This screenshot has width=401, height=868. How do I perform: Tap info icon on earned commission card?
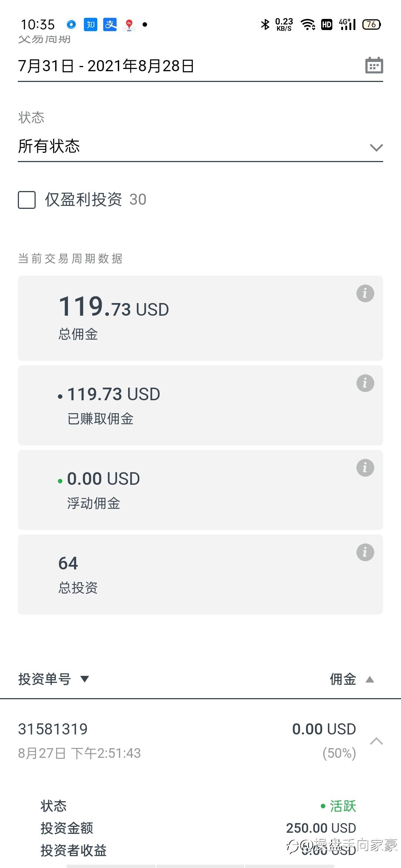tap(365, 383)
